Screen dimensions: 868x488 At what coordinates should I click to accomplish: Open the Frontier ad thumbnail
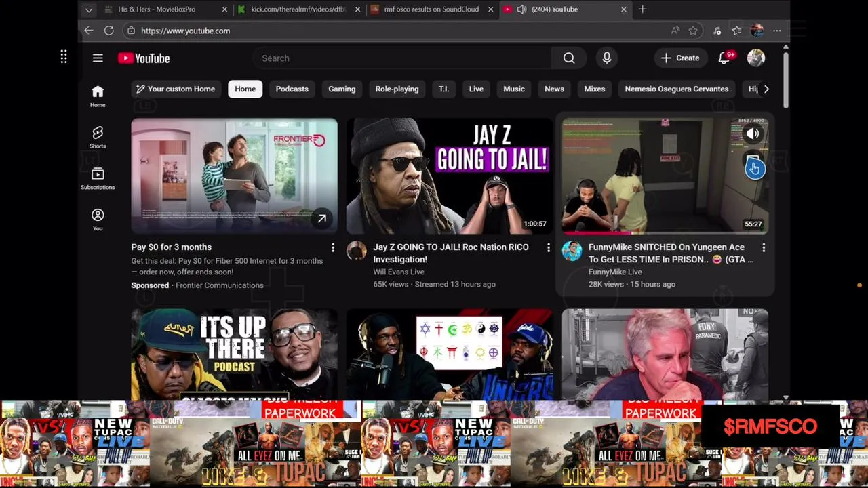234,176
